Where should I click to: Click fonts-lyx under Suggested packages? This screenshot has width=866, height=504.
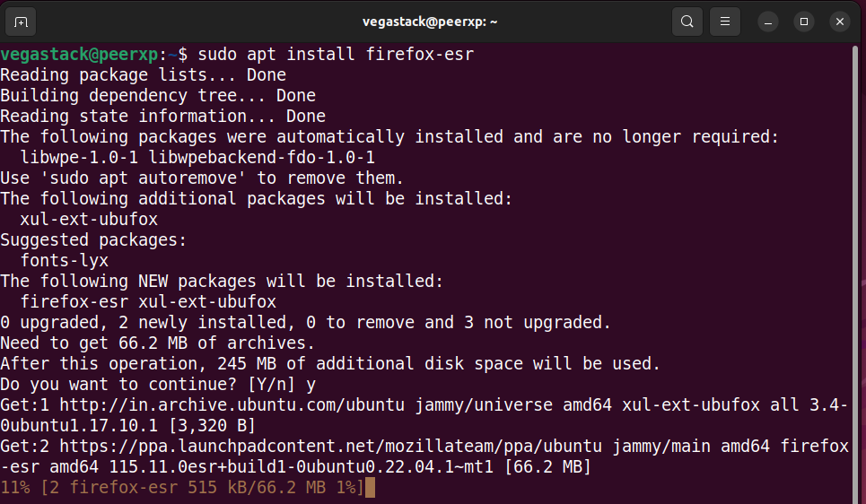pos(64,260)
